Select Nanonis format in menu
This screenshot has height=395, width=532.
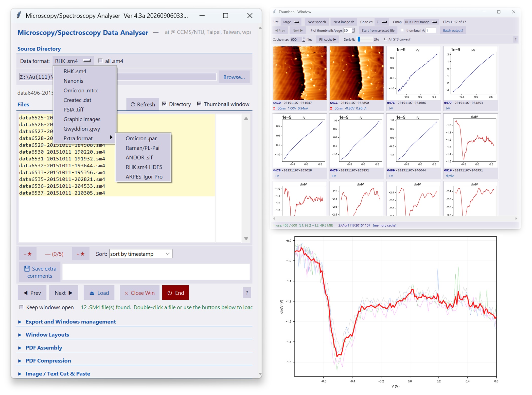tap(85, 81)
